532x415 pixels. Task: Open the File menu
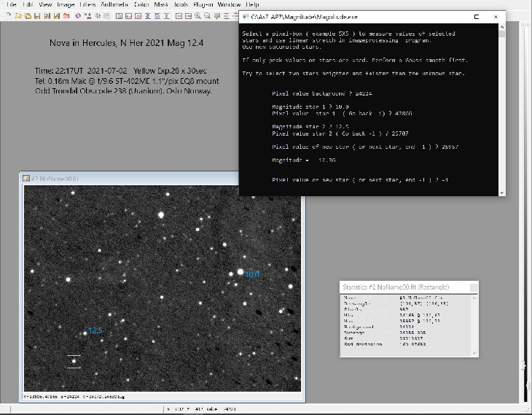click(12, 4)
